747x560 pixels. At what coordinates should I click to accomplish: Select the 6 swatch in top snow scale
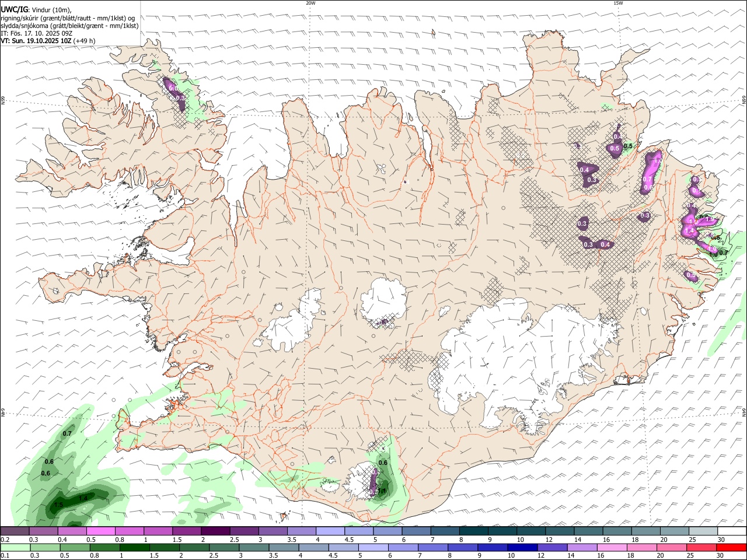tap(416, 531)
